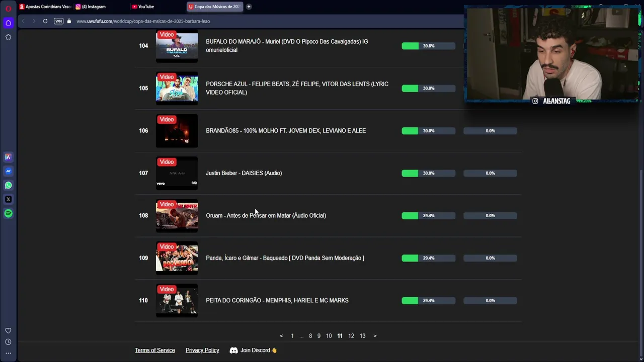Click title Oruam - Antes de Pensar em Matar
The height and width of the screenshot is (362, 644).
266,216
